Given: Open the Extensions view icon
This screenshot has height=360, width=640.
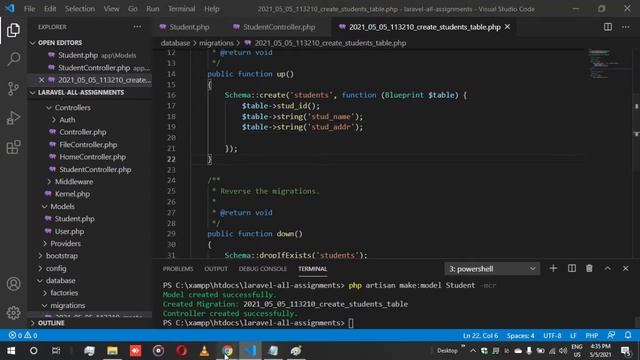Looking at the screenshot, I should (x=13, y=147).
